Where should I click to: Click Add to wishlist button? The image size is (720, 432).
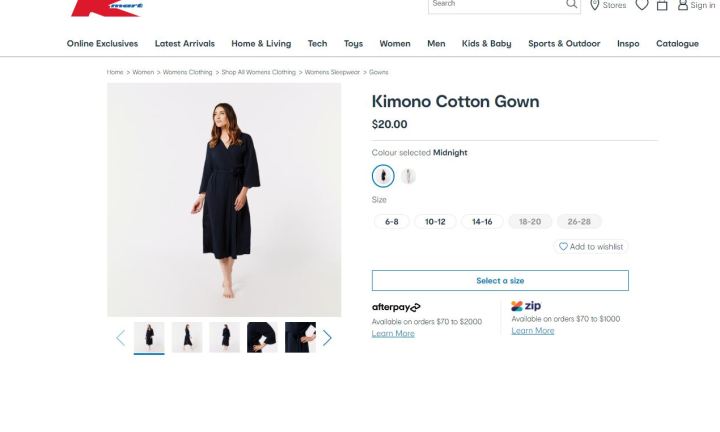click(591, 247)
